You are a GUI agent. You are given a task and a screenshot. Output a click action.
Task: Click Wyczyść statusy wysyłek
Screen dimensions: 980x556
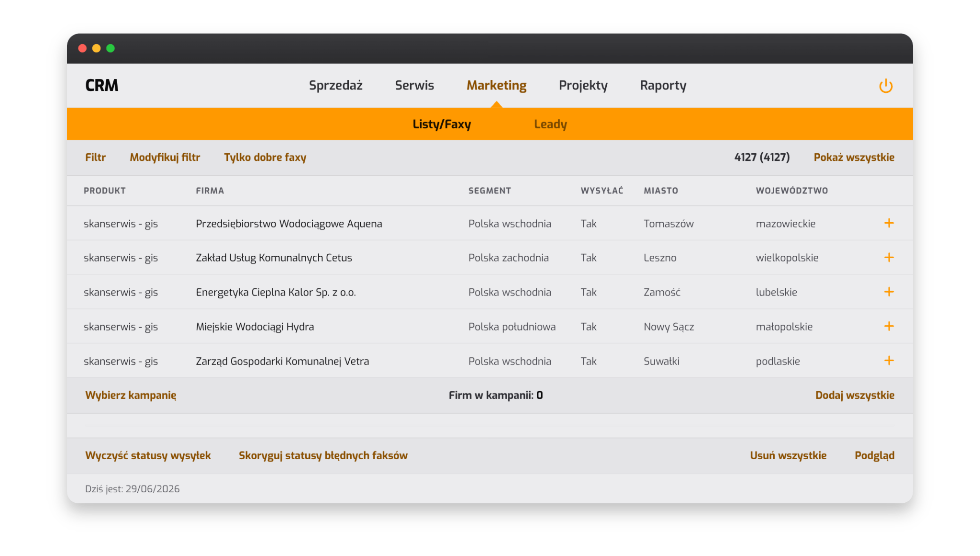[148, 455]
